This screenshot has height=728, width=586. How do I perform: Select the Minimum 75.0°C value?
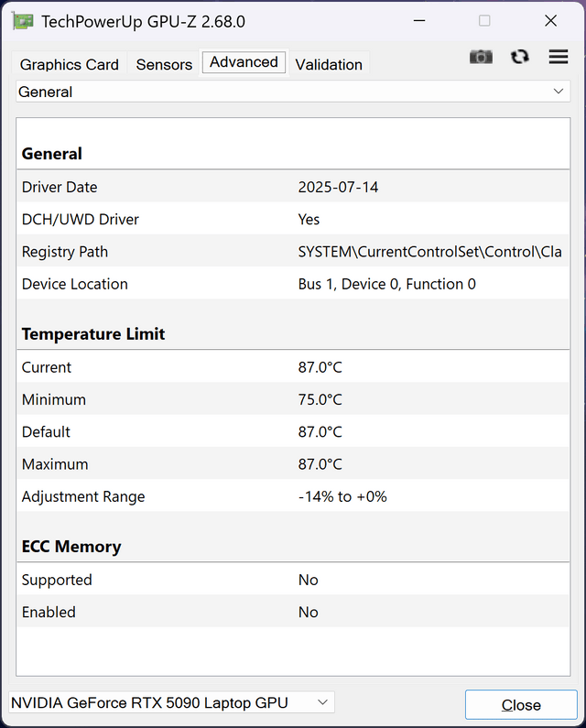320,400
